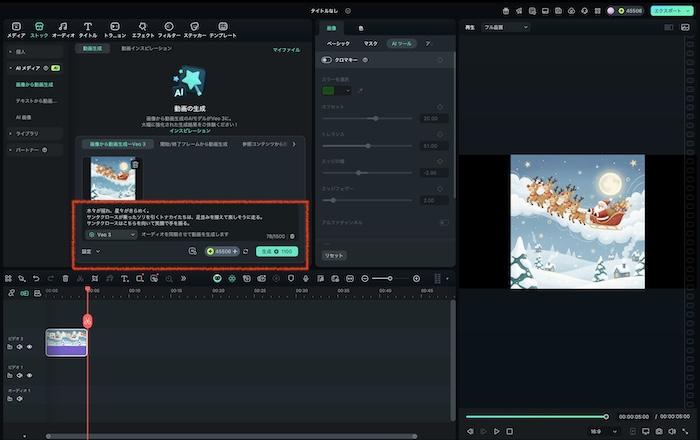Open the エフェクト (Effects) panel

tap(143, 28)
